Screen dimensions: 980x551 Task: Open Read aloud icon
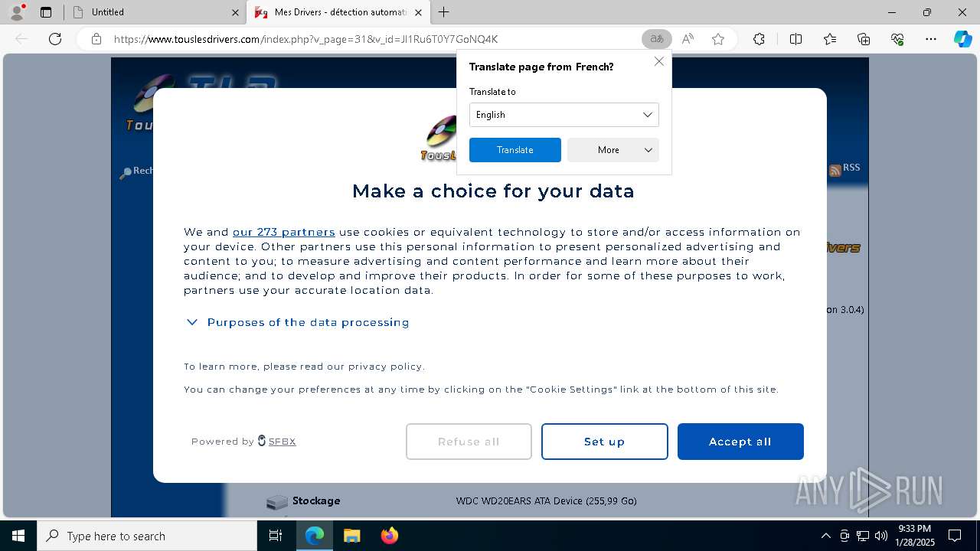688,39
